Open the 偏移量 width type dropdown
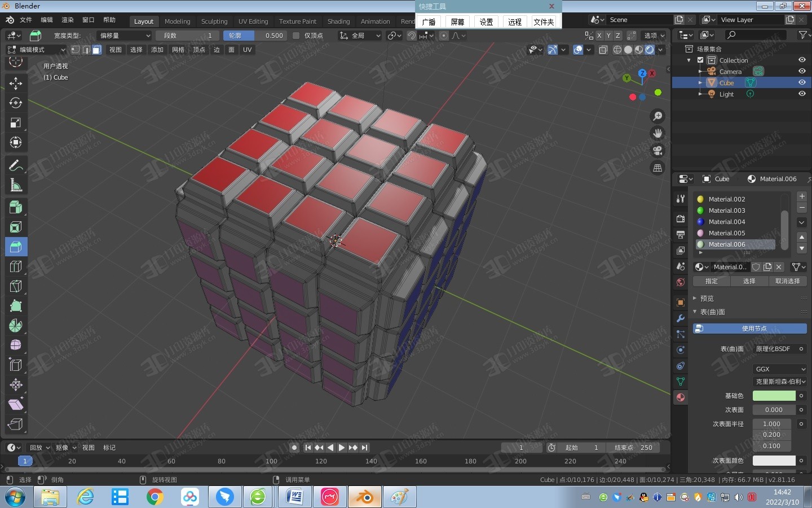Image resolution: width=812 pixels, height=508 pixels. pyautogui.click(x=124, y=36)
